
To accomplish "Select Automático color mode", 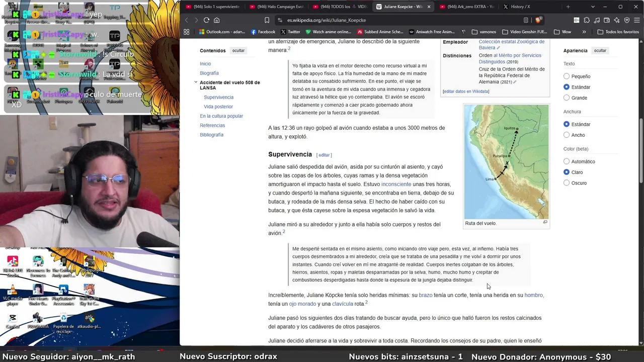I will tap(567, 161).
